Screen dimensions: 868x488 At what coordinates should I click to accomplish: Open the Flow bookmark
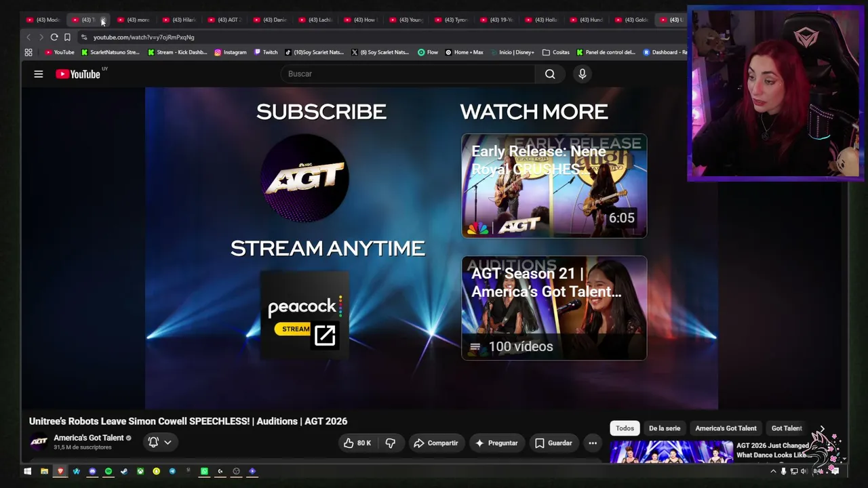[428, 52]
